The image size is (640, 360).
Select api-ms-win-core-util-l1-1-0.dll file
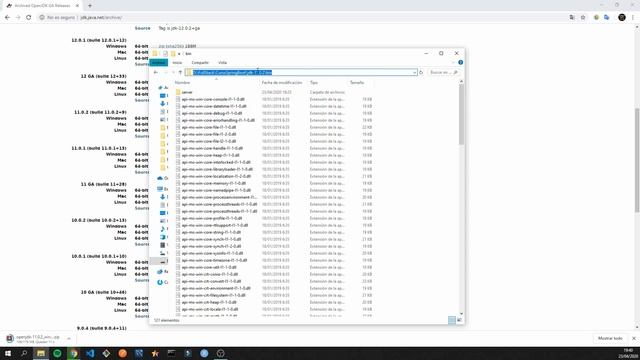click(209, 267)
